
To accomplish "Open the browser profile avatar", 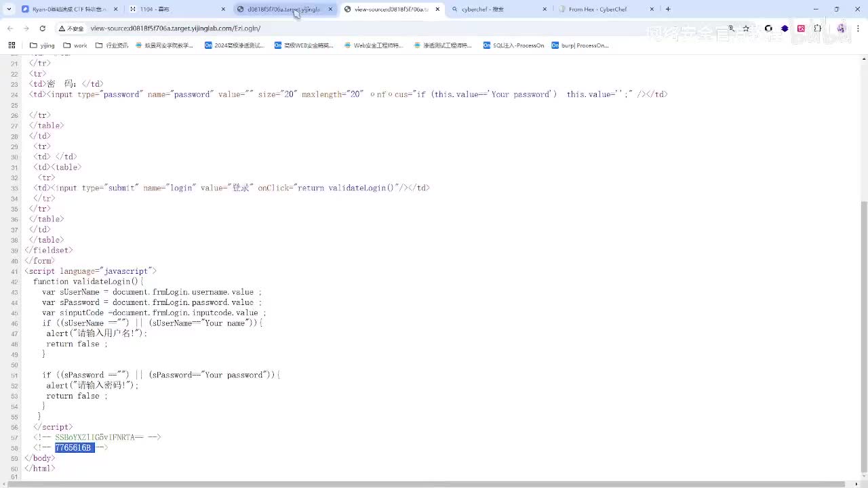I will [842, 28].
